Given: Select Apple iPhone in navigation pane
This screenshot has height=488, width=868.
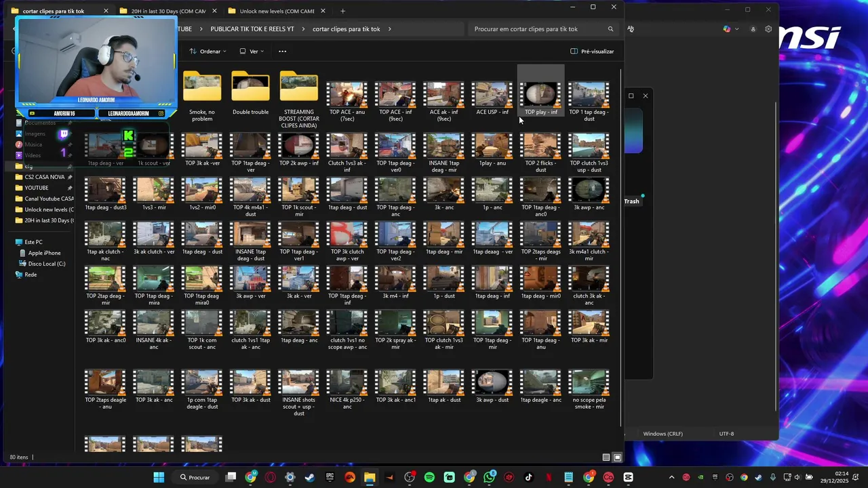Looking at the screenshot, I should pyautogui.click(x=44, y=253).
